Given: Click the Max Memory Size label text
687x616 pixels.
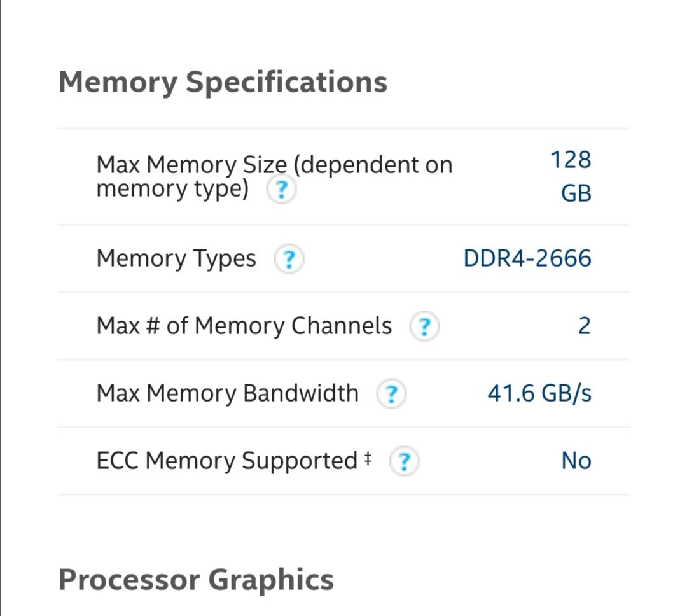Looking at the screenshot, I should [274, 177].
